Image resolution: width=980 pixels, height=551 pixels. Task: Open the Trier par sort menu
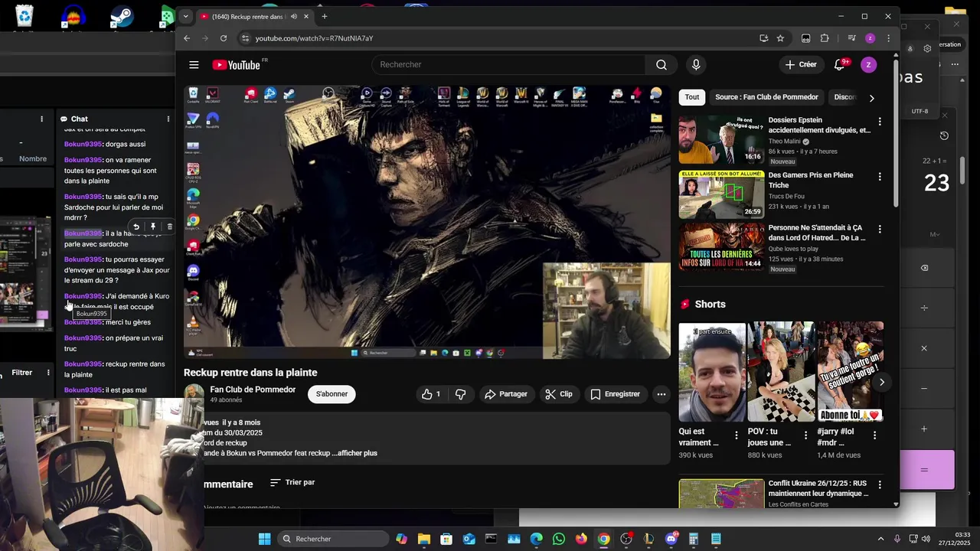coord(292,482)
